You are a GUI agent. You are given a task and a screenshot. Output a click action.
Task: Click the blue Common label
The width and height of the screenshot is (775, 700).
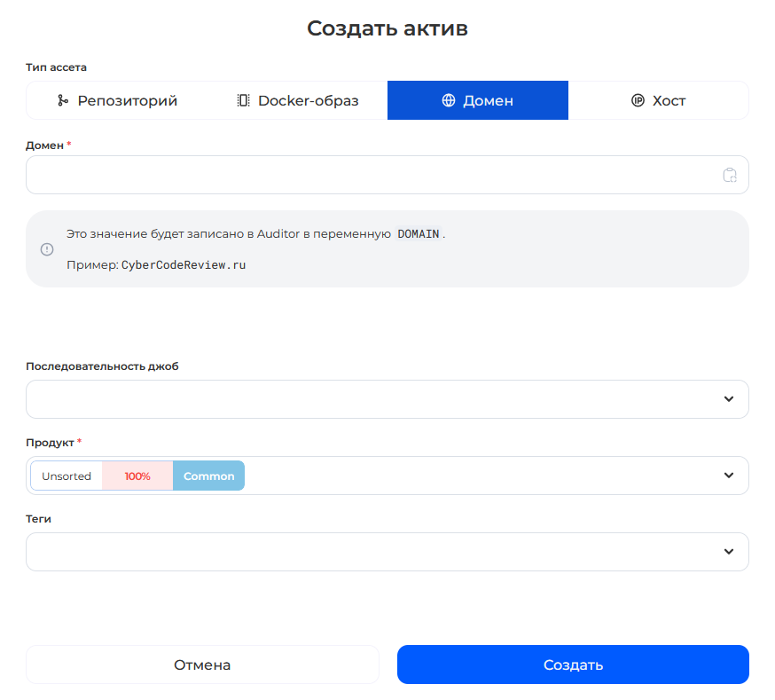(x=208, y=476)
